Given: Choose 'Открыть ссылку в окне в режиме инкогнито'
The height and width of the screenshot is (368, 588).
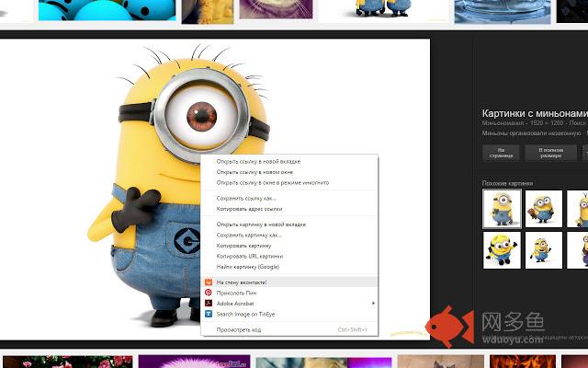Looking at the screenshot, I should point(272,182).
